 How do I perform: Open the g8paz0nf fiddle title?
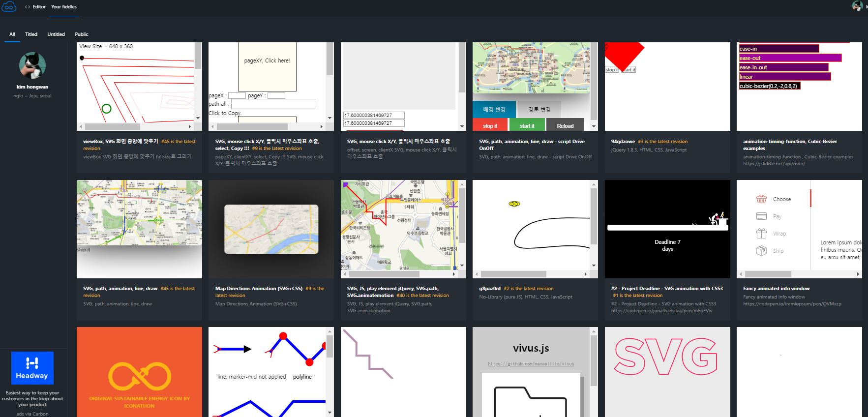(490, 289)
